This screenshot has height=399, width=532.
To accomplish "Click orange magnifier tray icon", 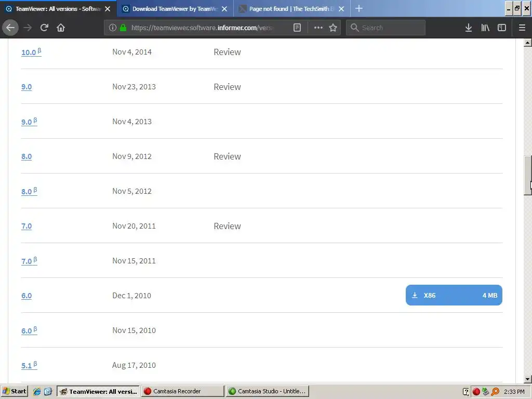I will tap(495, 392).
